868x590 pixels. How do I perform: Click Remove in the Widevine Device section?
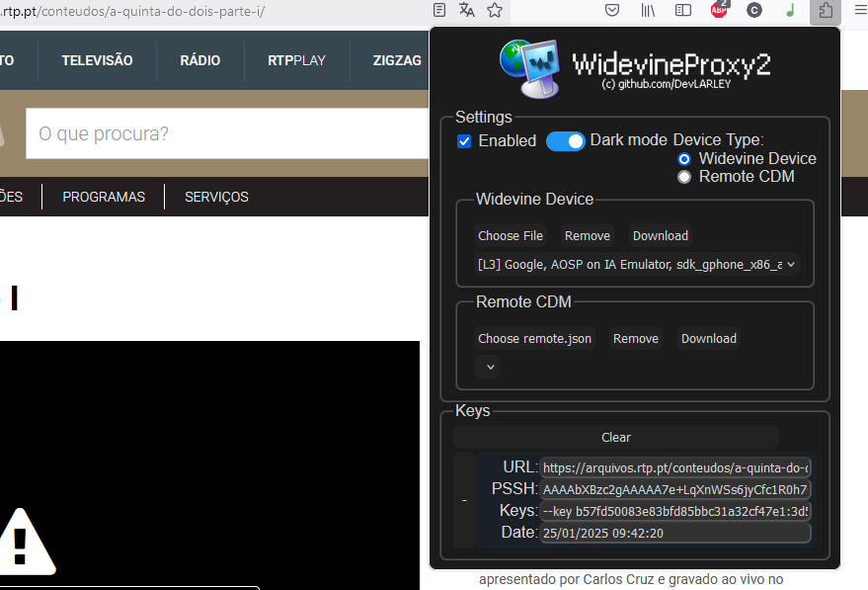[x=588, y=236]
